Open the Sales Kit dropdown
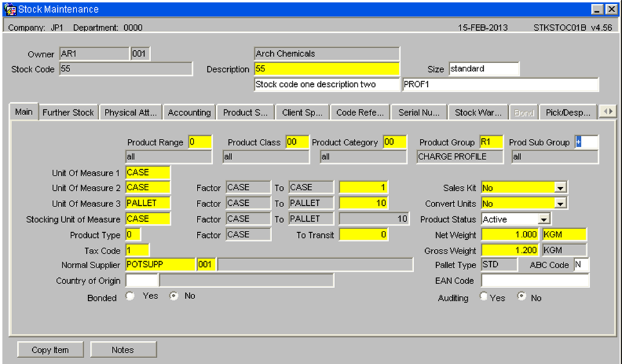Image resolution: width=622 pixels, height=364 pixels. pyautogui.click(x=560, y=188)
